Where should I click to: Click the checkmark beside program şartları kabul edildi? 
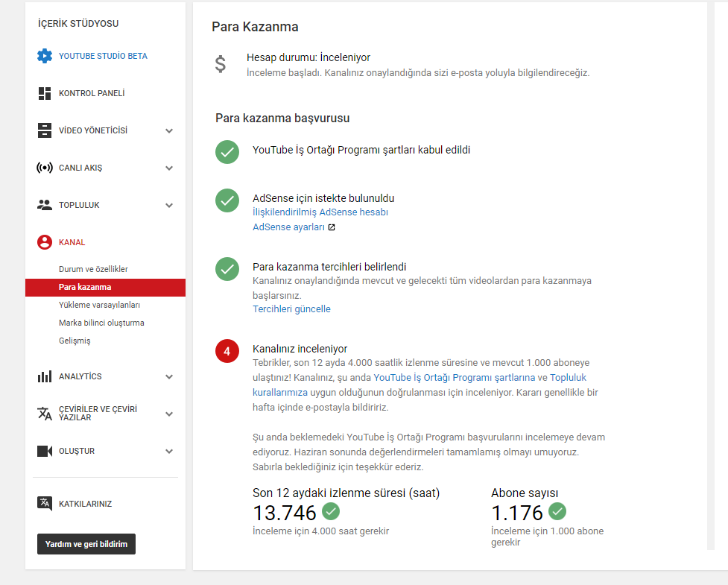click(227, 152)
